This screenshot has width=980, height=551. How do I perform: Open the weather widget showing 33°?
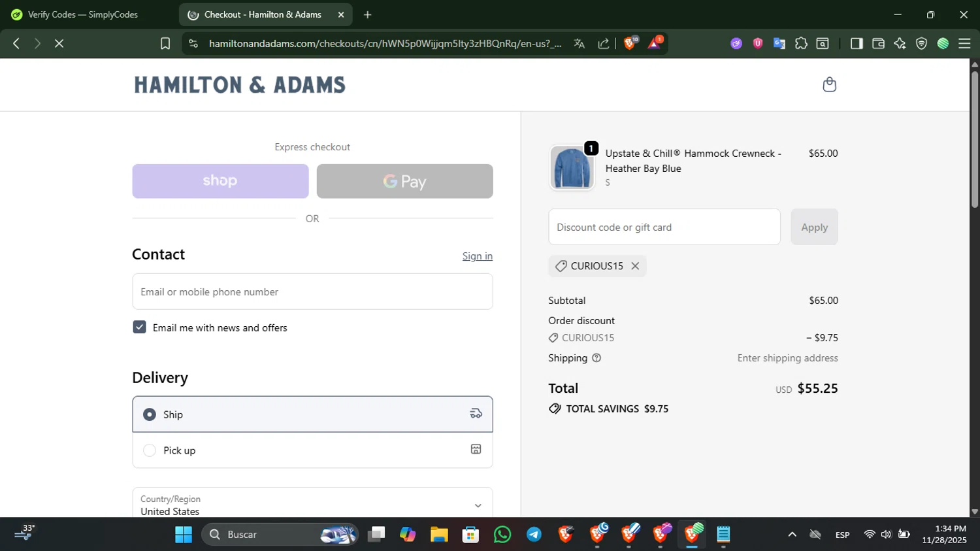pyautogui.click(x=25, y=533)
